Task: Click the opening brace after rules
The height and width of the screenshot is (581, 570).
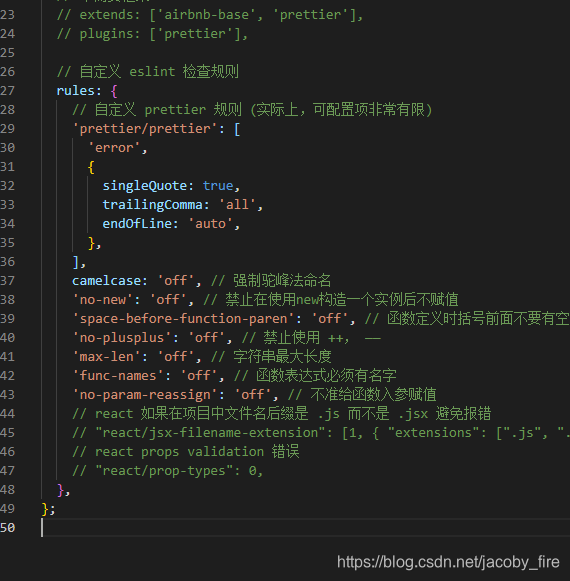Action: pyautogui.click(x=114, y=91)
